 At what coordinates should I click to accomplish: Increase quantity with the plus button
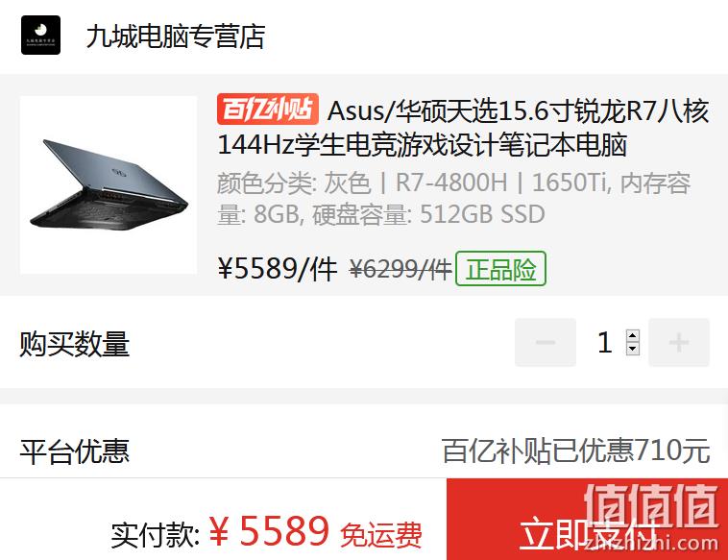(679, 342)
